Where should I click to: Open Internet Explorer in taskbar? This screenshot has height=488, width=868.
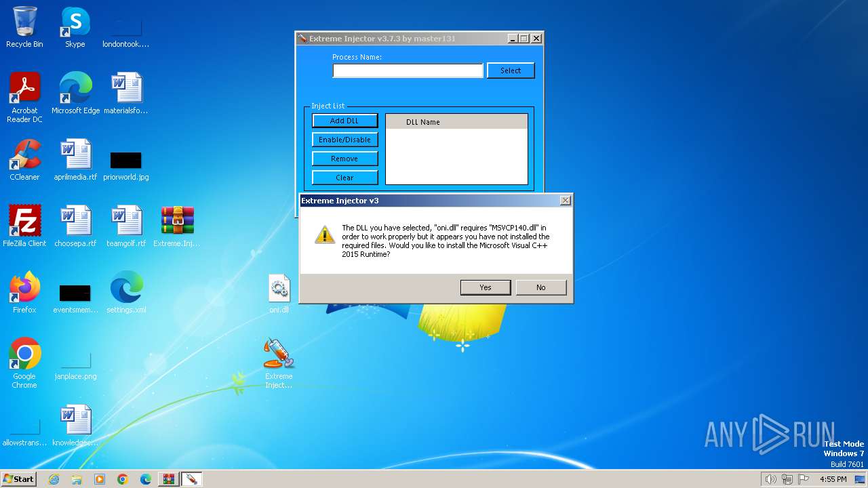[54, 479]
